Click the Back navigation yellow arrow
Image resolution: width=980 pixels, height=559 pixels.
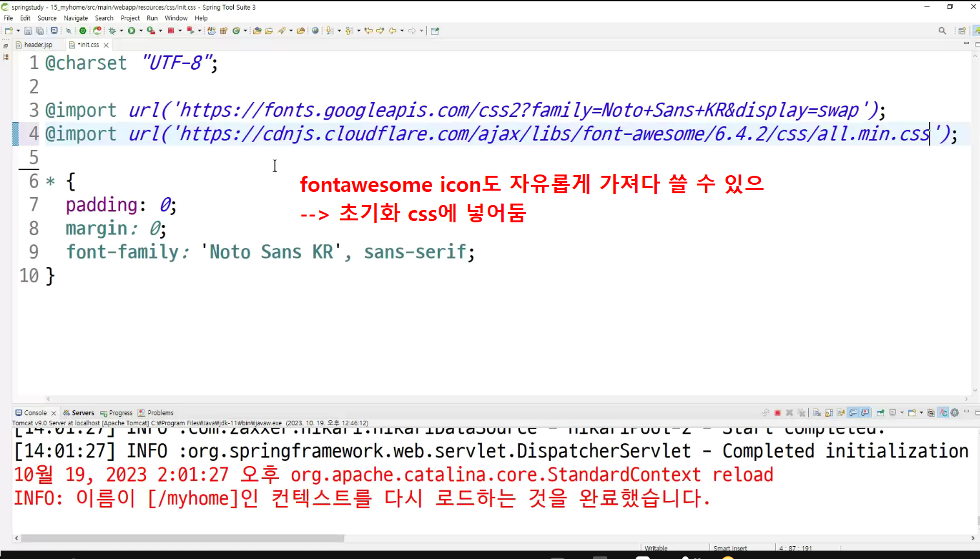point(392,30)
